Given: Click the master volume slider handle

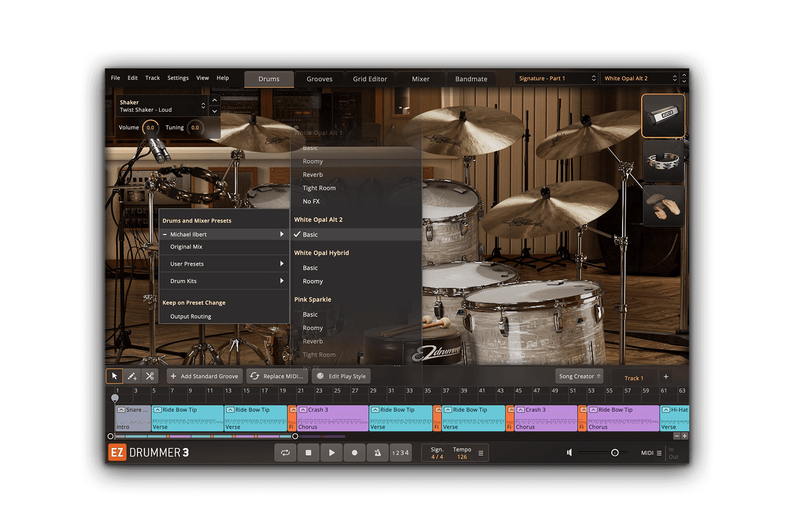Looking at the screenshot, I should click(615, 453).
